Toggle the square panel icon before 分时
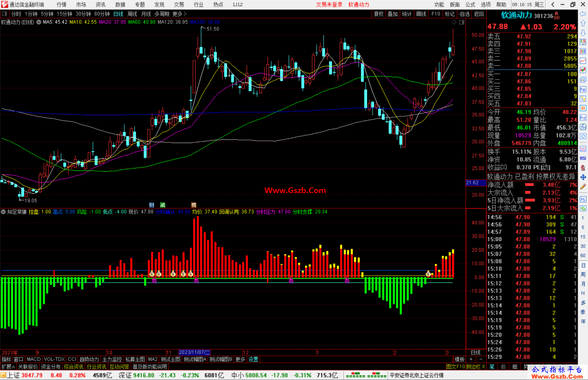The height and width of the screenshot is (380, 588). point(5,14)
